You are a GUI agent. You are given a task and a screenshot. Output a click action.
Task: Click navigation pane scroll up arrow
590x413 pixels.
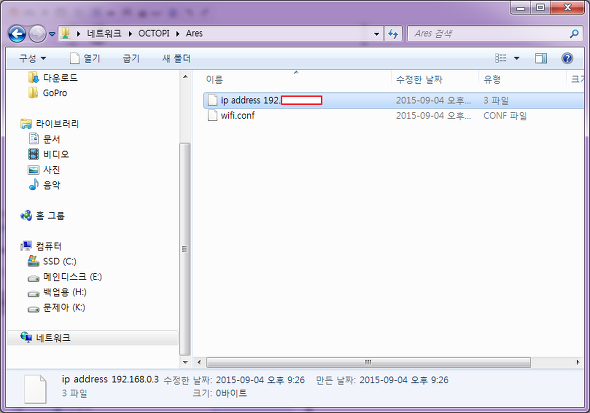[185, 77]
